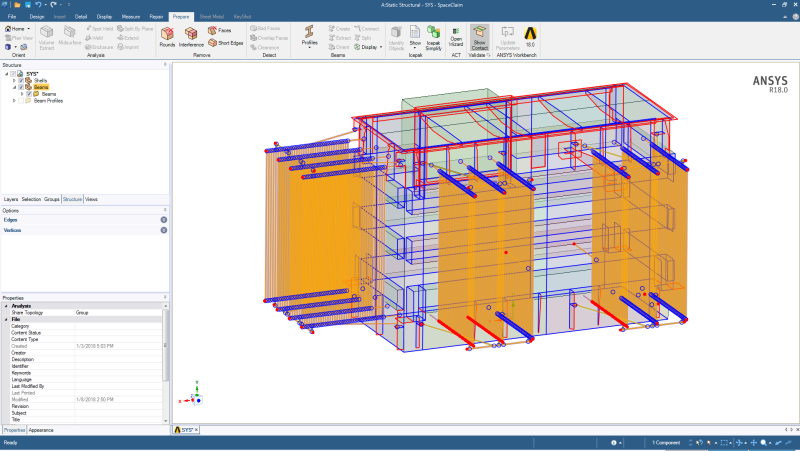Open the ACT Wizard
The height and width of the screenshot is (451, 800).
[456, 37]
